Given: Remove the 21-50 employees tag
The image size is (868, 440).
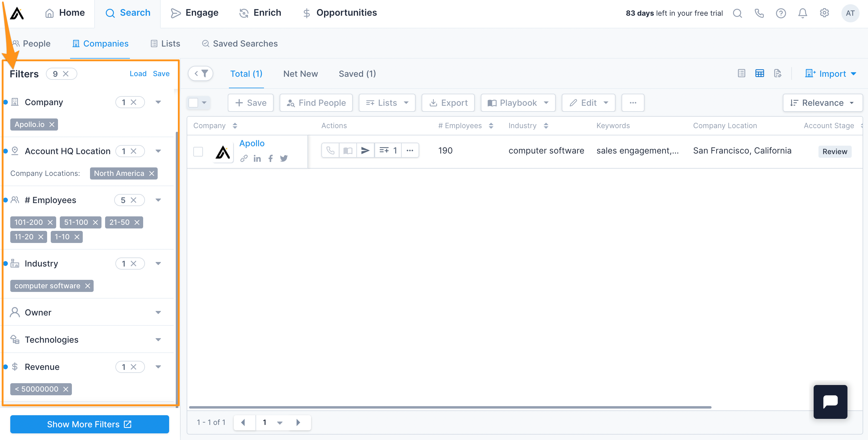Looking at the screenshot, I should (x=137, y=222).
